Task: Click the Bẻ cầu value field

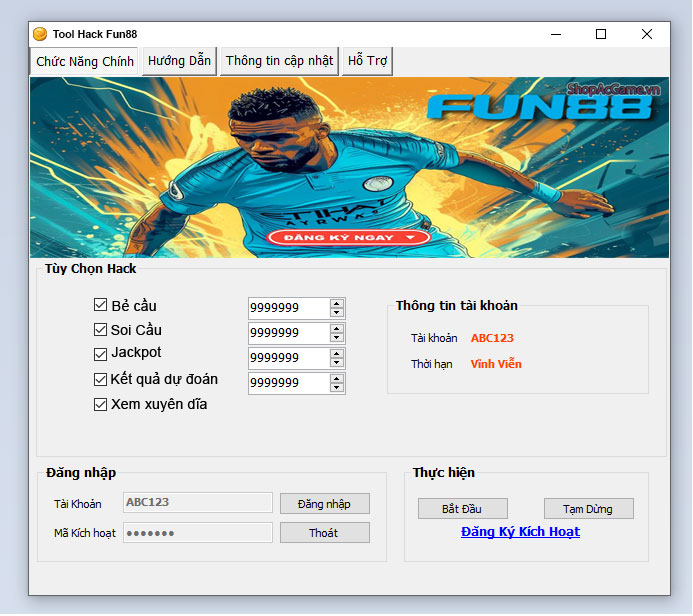Action: [x=289, y=308]
